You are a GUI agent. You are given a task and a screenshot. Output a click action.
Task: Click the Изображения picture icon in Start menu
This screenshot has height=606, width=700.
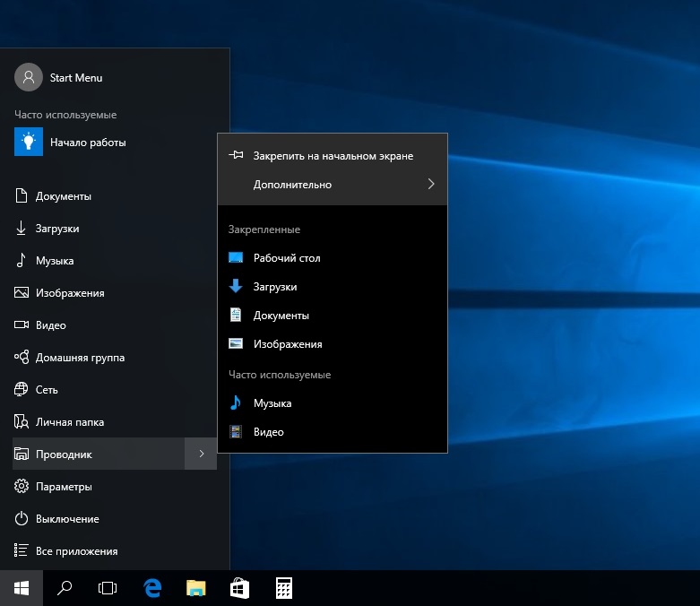tap(21, 292)
